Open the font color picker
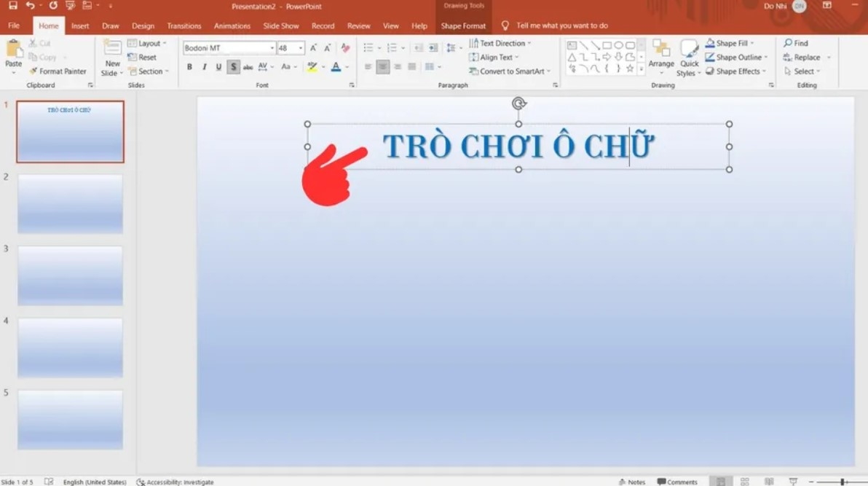The image size is (868, 486). [339, 67]
